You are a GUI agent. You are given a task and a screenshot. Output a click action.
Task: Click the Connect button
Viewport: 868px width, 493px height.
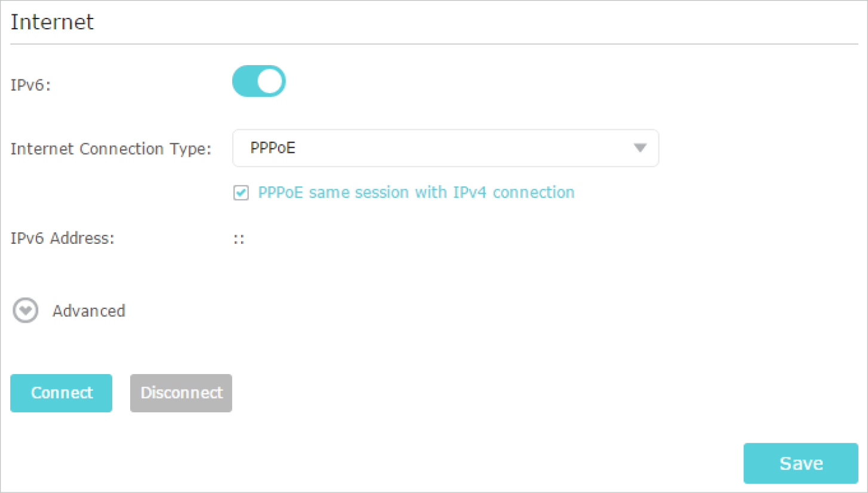(x=61, y=393)
